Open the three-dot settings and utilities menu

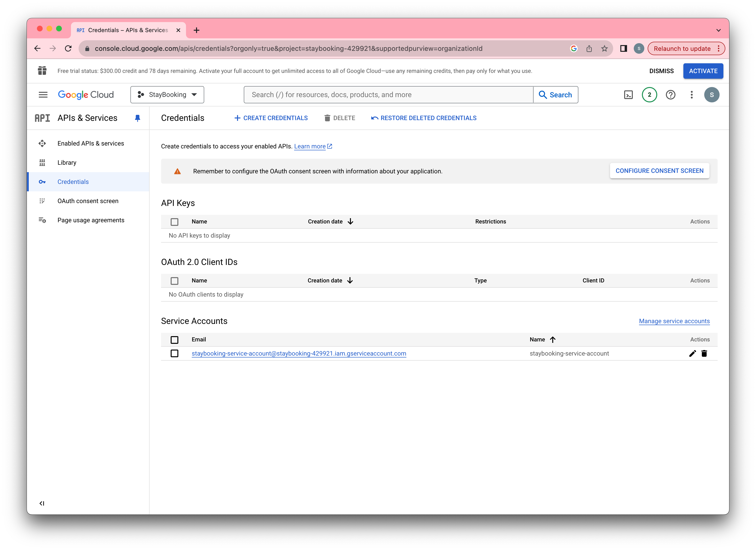(x=692, y=95)
